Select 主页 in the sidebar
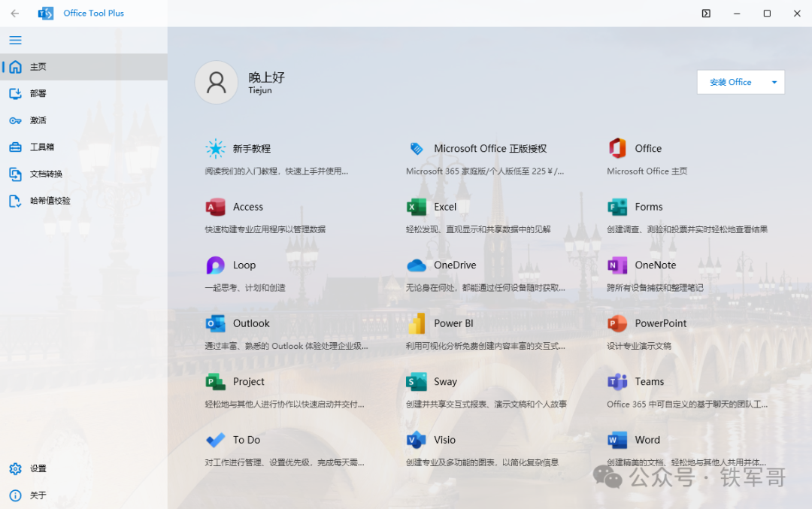The image size is (812, 509). pos(84,67)
